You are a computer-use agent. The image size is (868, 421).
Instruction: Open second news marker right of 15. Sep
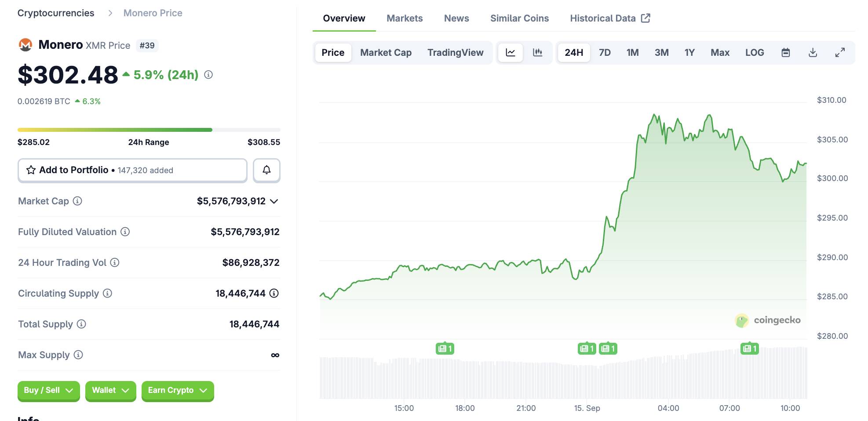pos(608,348)
